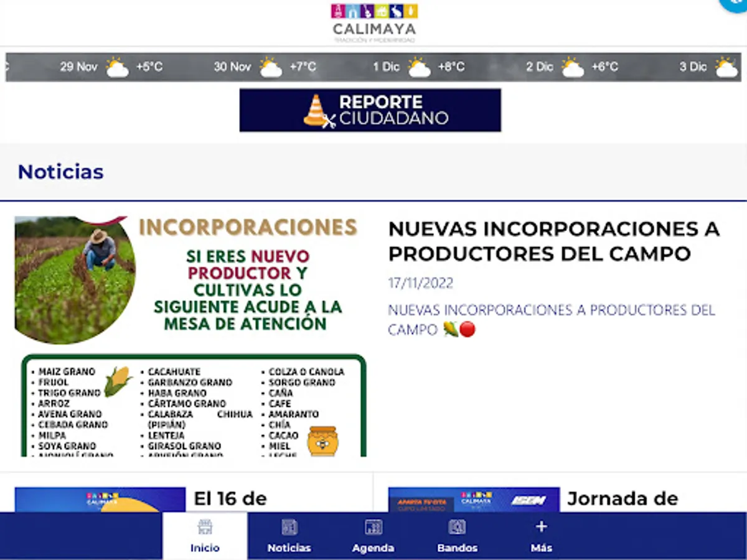The image size is (747, 560).
Task: Open headline Nuevas Incorporaciones a Productores del Campo
Action: tap(554, 241)
